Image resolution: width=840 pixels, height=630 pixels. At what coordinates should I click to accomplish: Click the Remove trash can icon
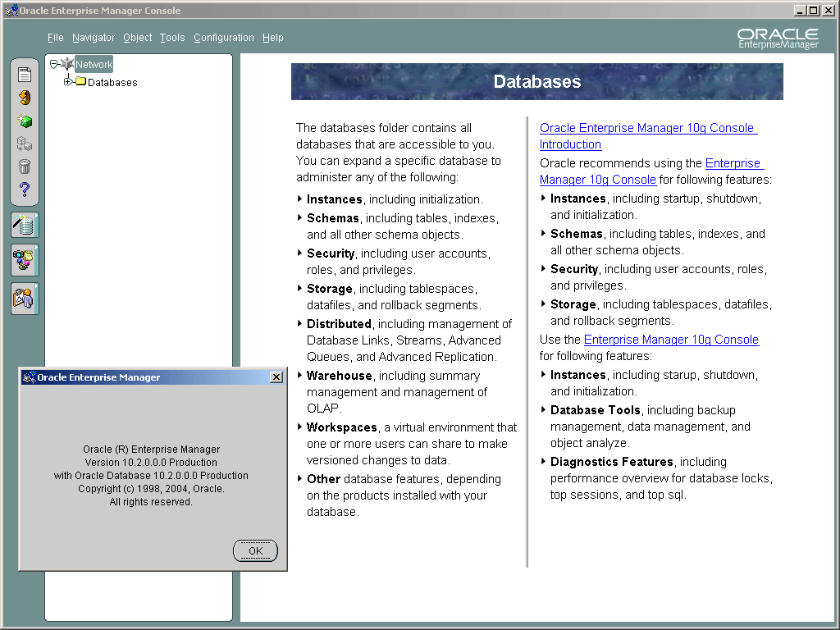pyautogui.click(x=25, y=167)
